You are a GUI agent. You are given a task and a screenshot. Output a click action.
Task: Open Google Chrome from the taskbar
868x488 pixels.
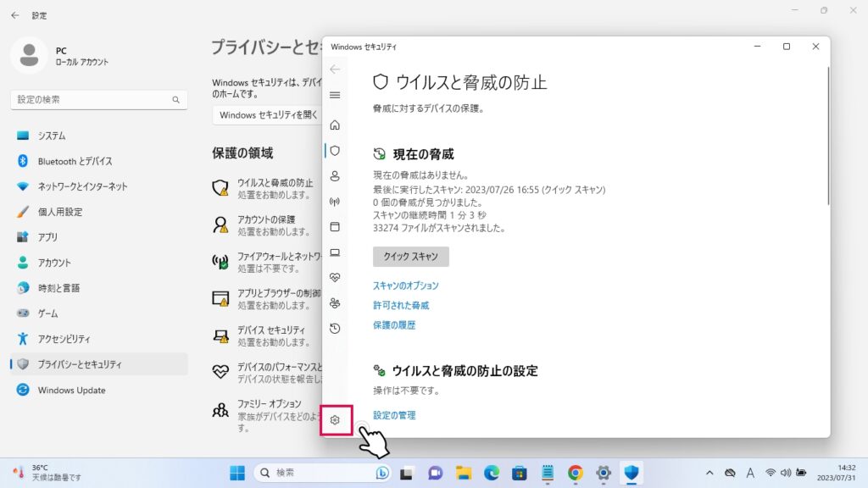tap(576, 473)
